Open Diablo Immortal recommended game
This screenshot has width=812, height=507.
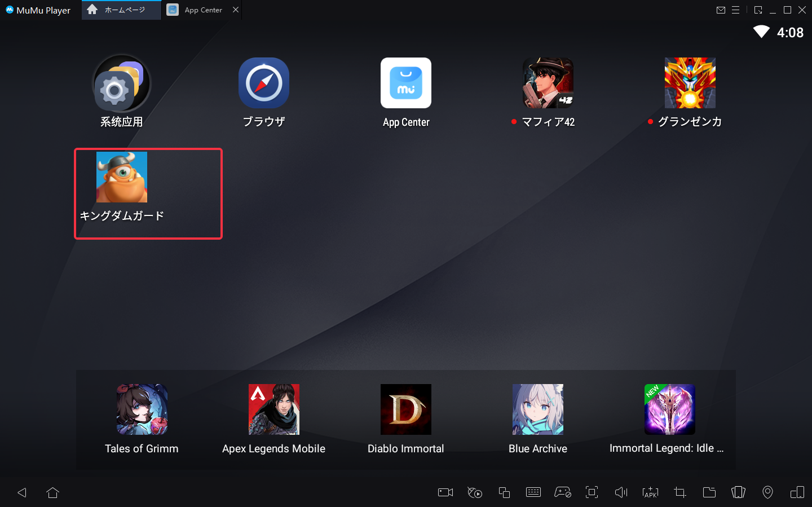point(406,409)
